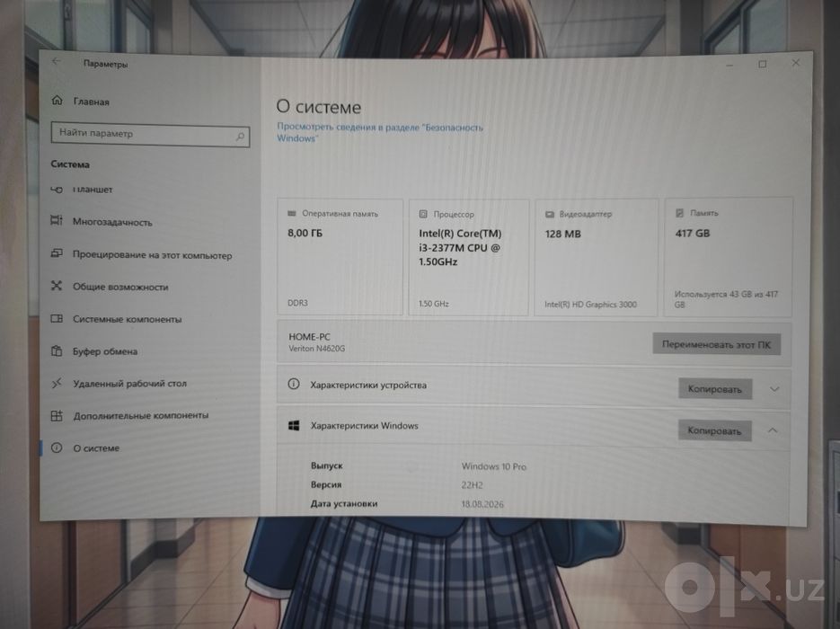Click Используется 43 GB из 417 GB text
The height and width of the screenshot is (629, 840).
point(726,299)
